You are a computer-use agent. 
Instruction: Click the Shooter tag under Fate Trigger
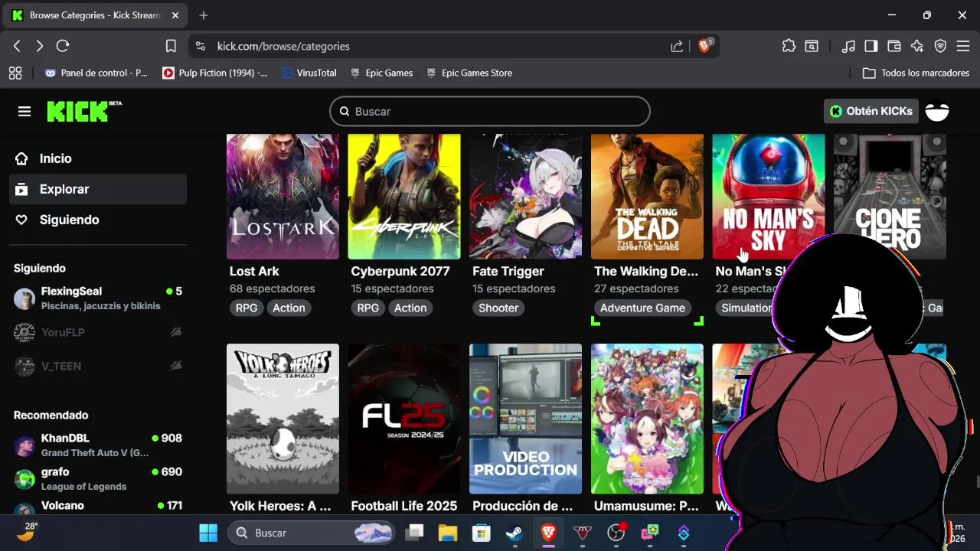498,308
